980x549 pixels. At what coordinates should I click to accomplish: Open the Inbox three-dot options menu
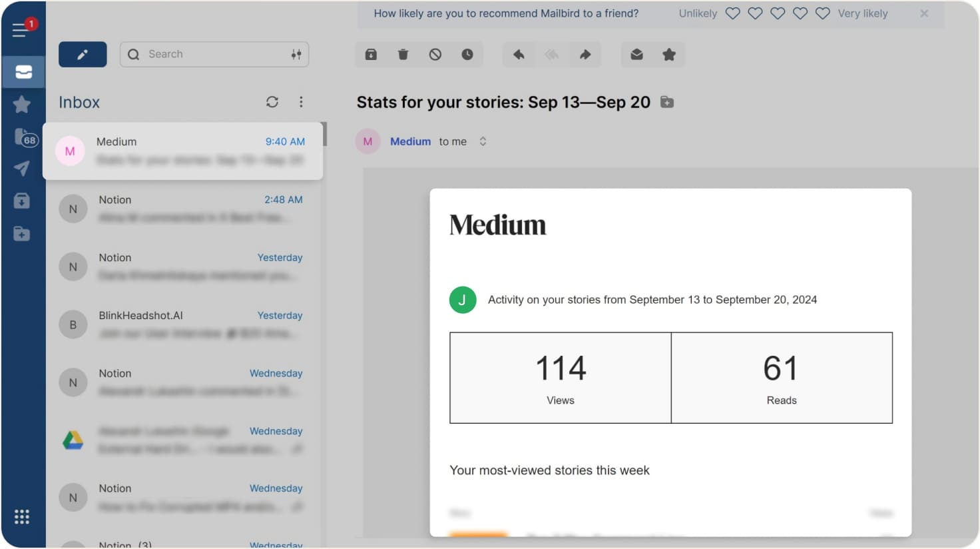(x=301, y=102)
